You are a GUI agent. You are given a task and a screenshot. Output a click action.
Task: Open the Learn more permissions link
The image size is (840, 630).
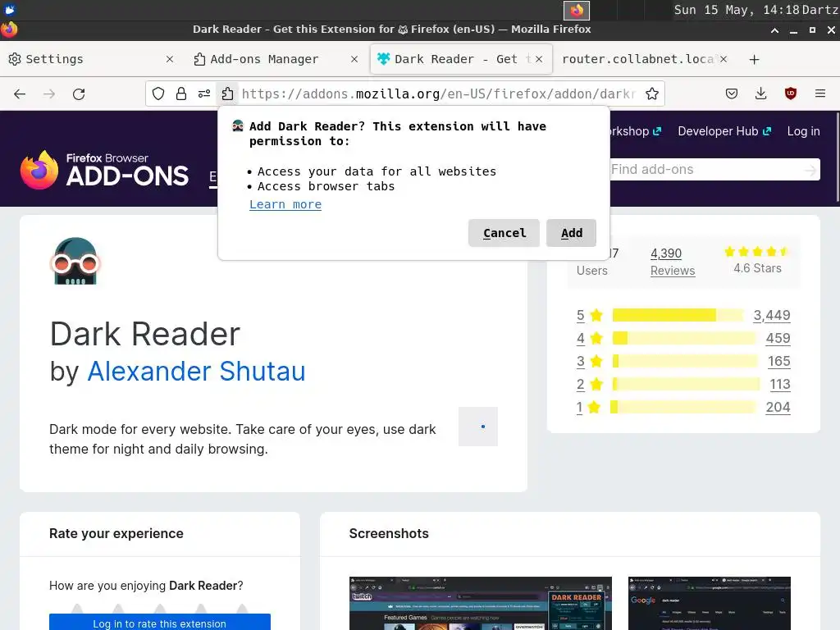point(285,204)
